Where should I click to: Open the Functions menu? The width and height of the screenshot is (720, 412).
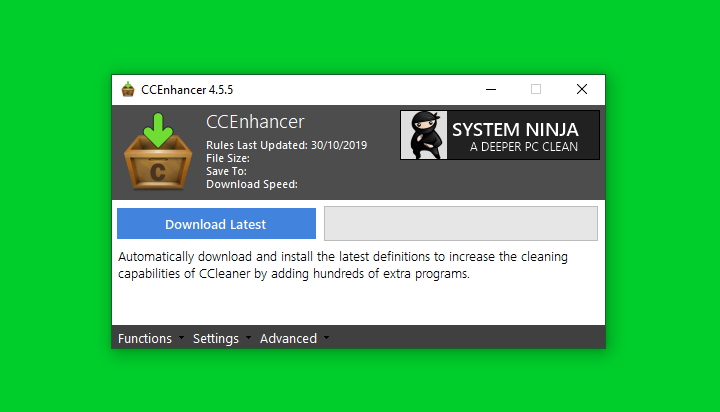click(145, 339)
